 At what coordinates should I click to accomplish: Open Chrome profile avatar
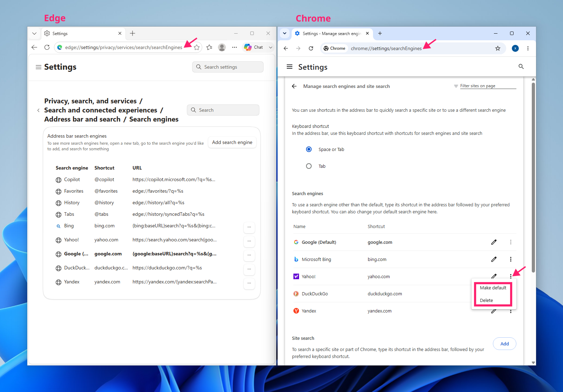click(x=515, y=48)
